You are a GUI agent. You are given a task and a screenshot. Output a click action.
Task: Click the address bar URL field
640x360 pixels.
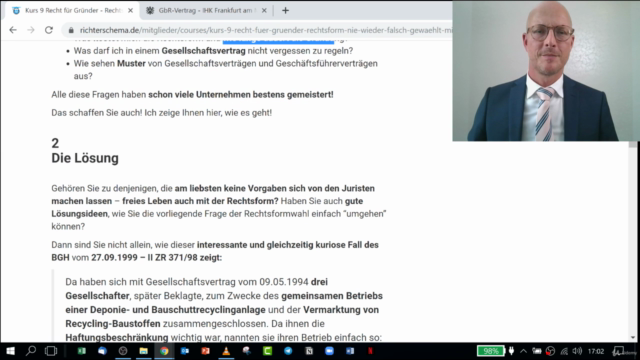tap(265, 30)
